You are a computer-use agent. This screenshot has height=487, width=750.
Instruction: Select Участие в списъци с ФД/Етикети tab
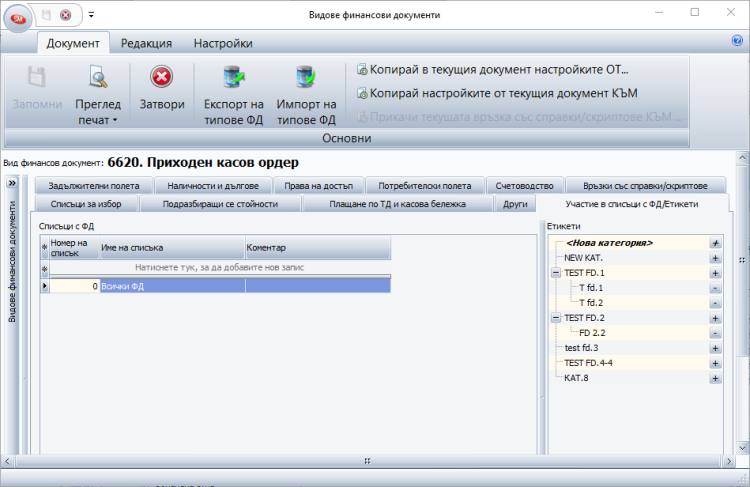point(632,204)
